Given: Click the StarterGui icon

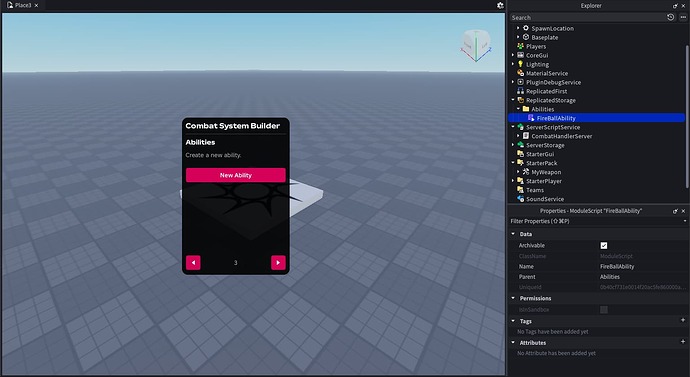Looking at the screenshot, I should pos(521,154).
